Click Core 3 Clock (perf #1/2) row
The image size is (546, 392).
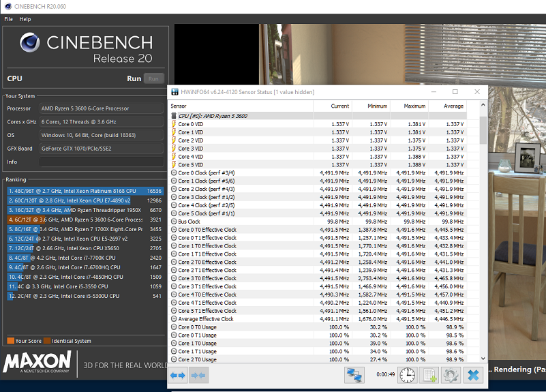click(x=318, y=197)
